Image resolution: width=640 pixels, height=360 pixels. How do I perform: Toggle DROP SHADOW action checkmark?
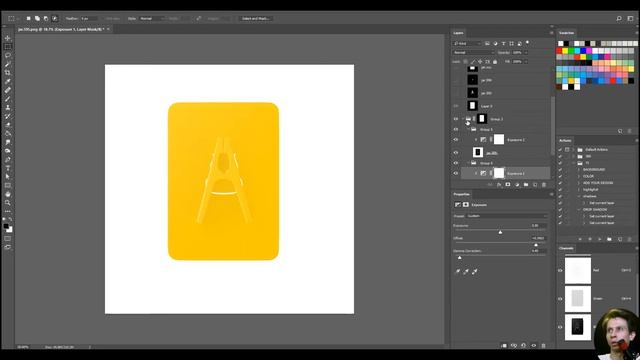pyautogui.click(x=560, y=209)
